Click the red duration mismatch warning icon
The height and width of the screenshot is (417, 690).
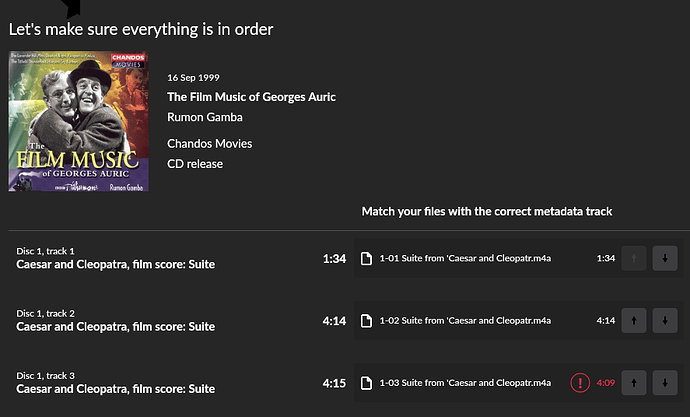pos(580,383)
